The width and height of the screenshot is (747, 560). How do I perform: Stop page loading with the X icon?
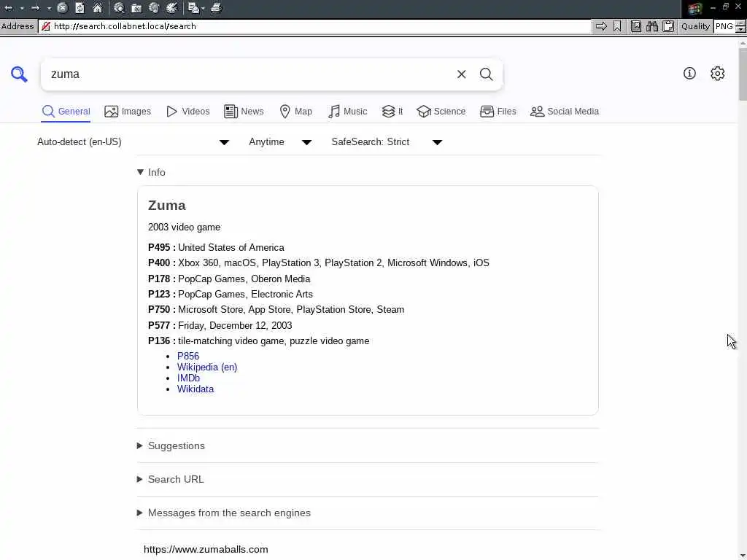[x=62, y=8]
